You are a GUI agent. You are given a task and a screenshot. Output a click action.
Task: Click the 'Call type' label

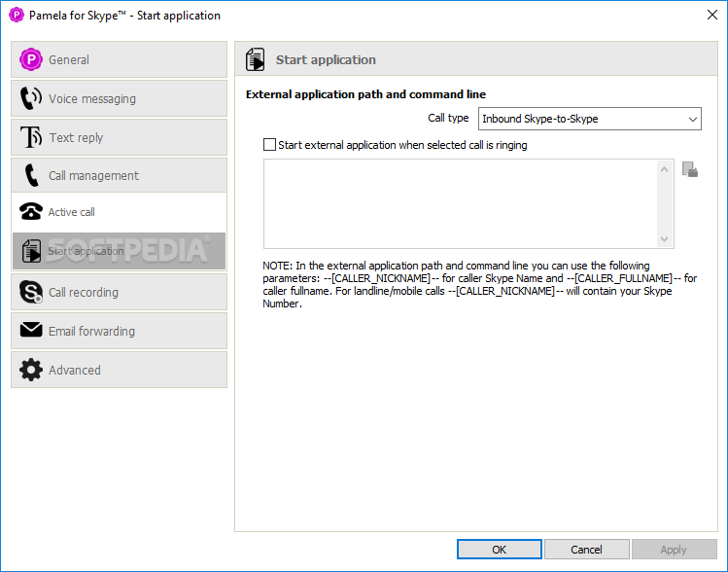[448, 118]
